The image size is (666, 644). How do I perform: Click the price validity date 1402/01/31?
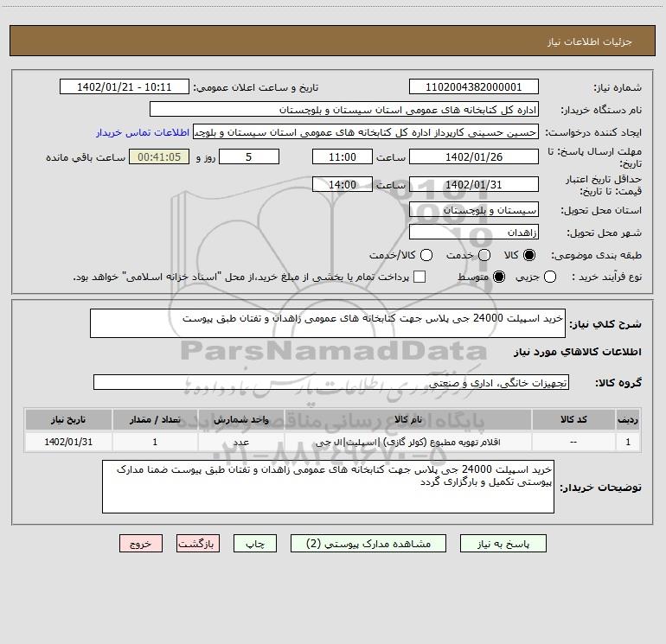point(474,184)
